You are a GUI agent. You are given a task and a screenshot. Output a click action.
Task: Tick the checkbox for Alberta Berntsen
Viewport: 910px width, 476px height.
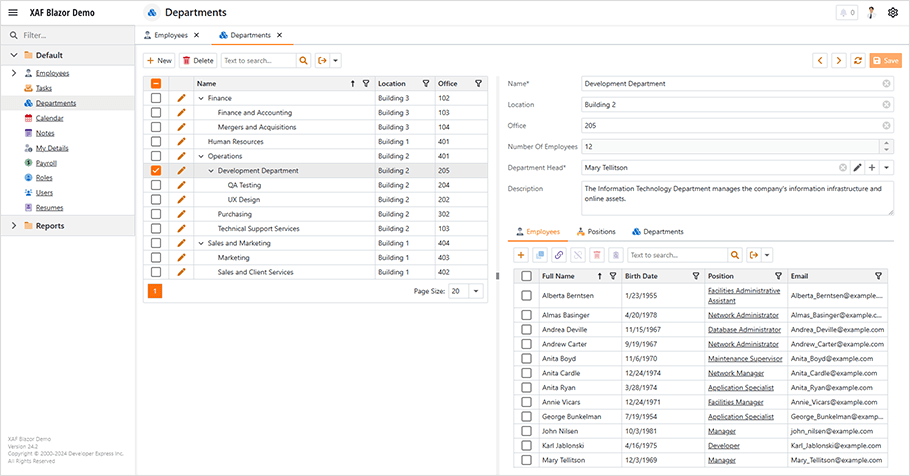[x=526, y=296]
